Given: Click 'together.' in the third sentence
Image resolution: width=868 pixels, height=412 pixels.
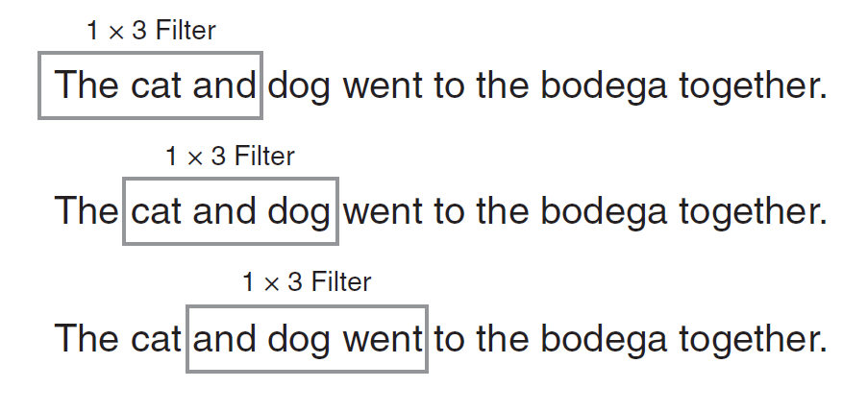Looking at the screenshot, I should click(x=754, y=340).
